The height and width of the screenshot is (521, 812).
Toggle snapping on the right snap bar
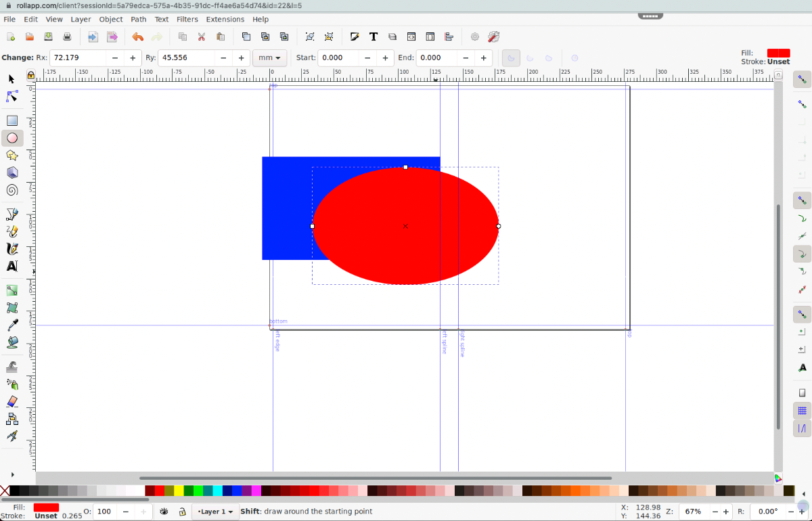[802, 80]
